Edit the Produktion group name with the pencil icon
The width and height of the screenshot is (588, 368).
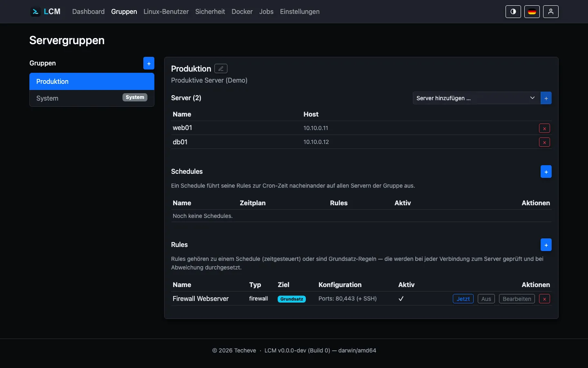tap(221, 69)
